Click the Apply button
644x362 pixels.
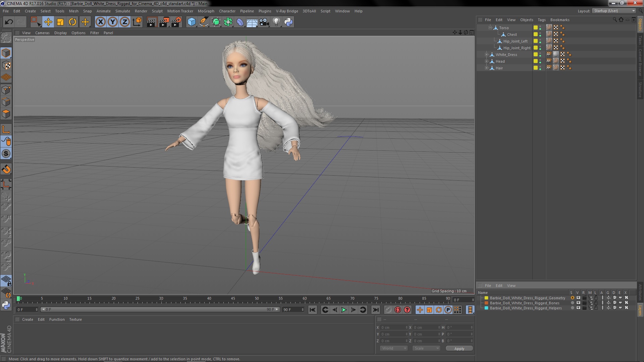coord(459,348)
